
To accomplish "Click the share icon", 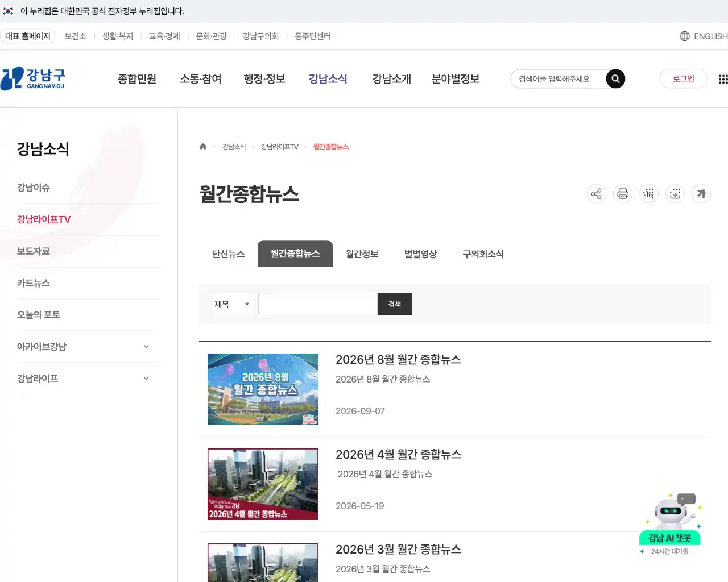I will pos(596,194).
